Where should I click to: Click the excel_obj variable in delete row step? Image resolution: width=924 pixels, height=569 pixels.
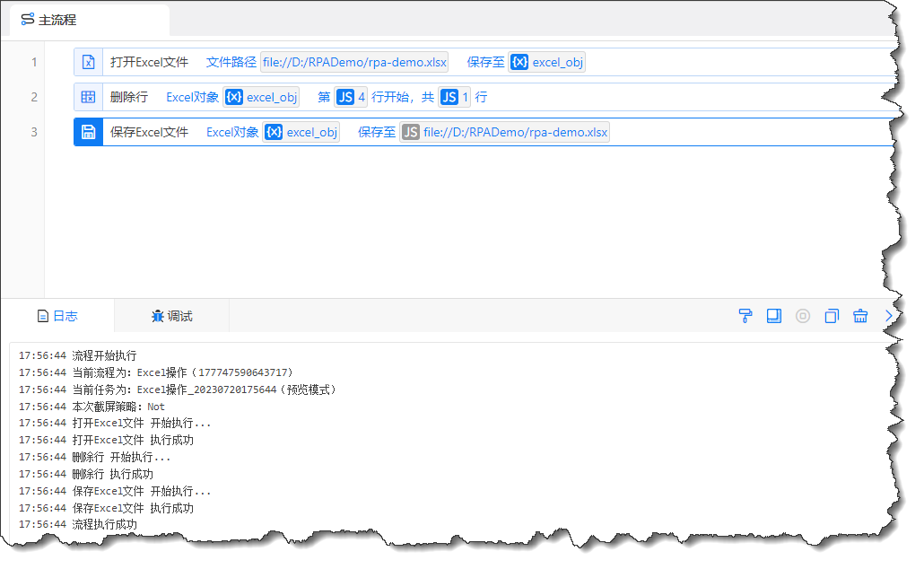[x=262, y=97]
